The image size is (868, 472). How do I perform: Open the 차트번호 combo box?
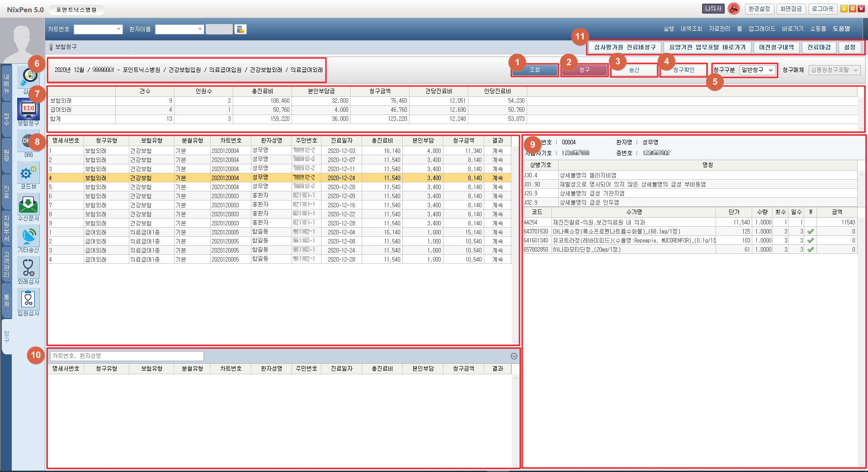98,29
